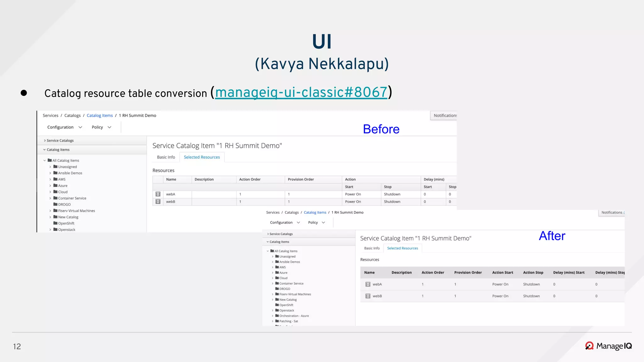This screenshot has width=644, height=362.
Task: Click Action Start header in After table
Action: (x=502, y=272)
